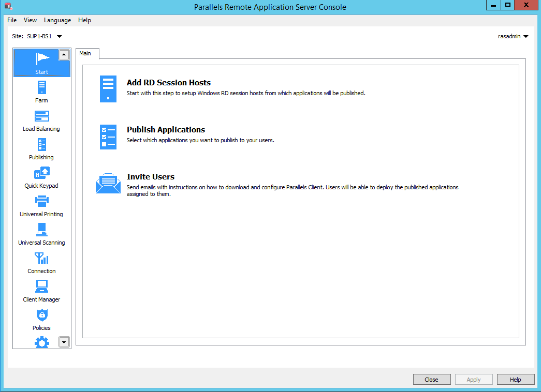Open the Publishing category icon
This screenshot has width=541, height=392.
click(x=41, y=145)
